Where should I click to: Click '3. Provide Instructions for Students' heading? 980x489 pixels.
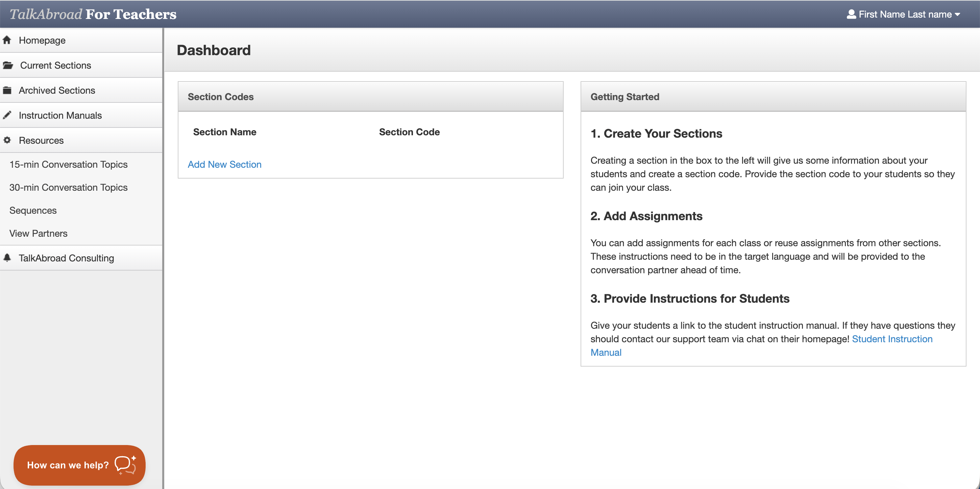pyautogui.click(x=690, y=298)
